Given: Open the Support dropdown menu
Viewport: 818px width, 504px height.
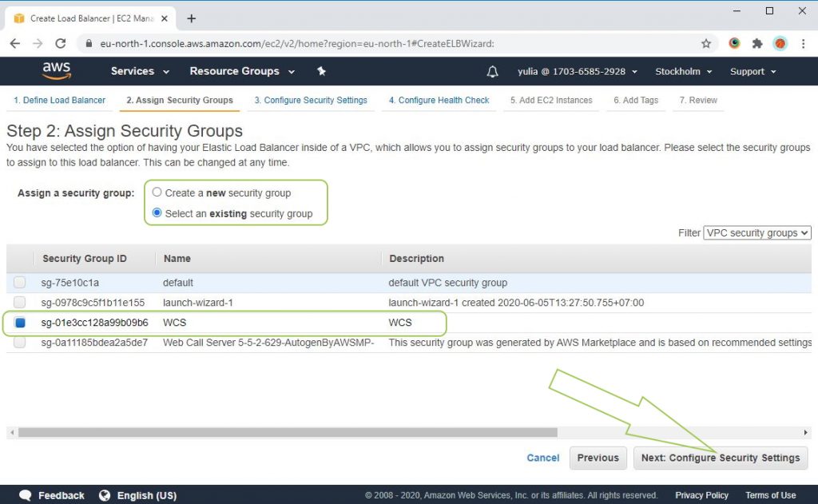Looking at the screenshot, I should (752, 71).
